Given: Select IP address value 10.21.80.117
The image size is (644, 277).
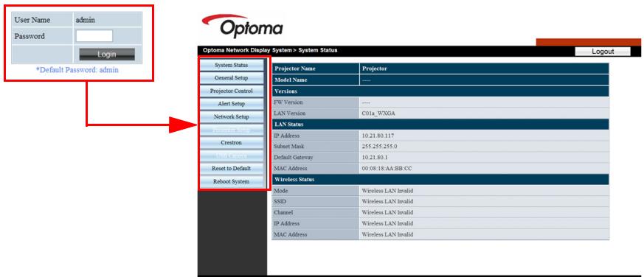Looking at the screenshot, I should 378,136.
